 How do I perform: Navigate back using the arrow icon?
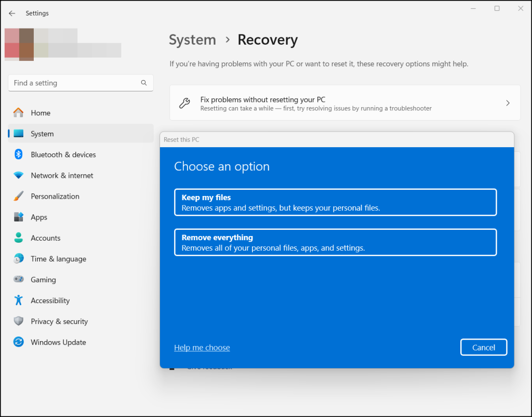[11, 13]
